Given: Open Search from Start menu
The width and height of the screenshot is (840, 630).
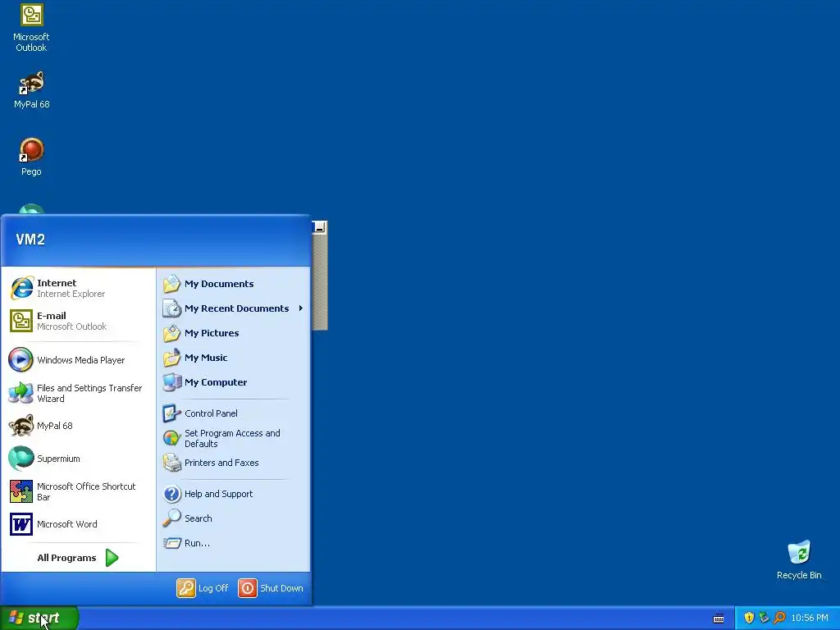Looking at the screenshot, I should tap(233, 518).
